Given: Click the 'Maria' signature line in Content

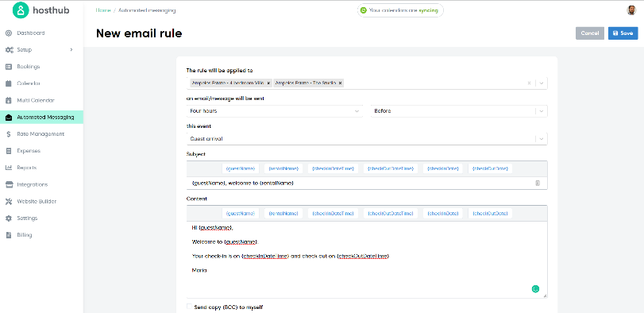Looking at the screenshot, I should coord(199,270).
